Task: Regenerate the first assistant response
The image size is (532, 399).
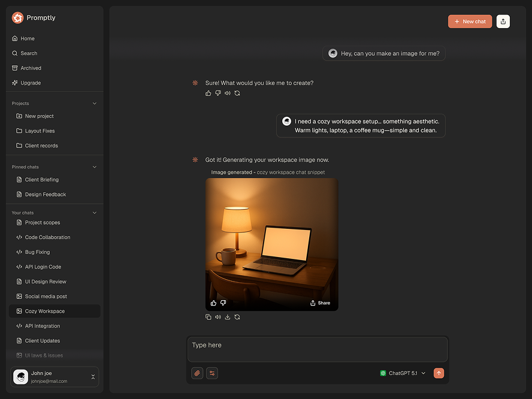Action: [x=237, y=93]
